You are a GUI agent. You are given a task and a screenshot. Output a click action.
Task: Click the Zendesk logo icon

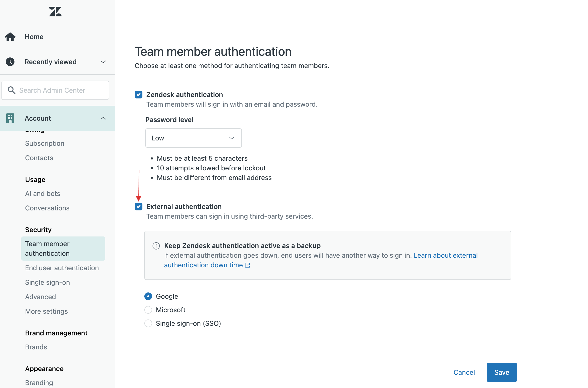[55, 12]
